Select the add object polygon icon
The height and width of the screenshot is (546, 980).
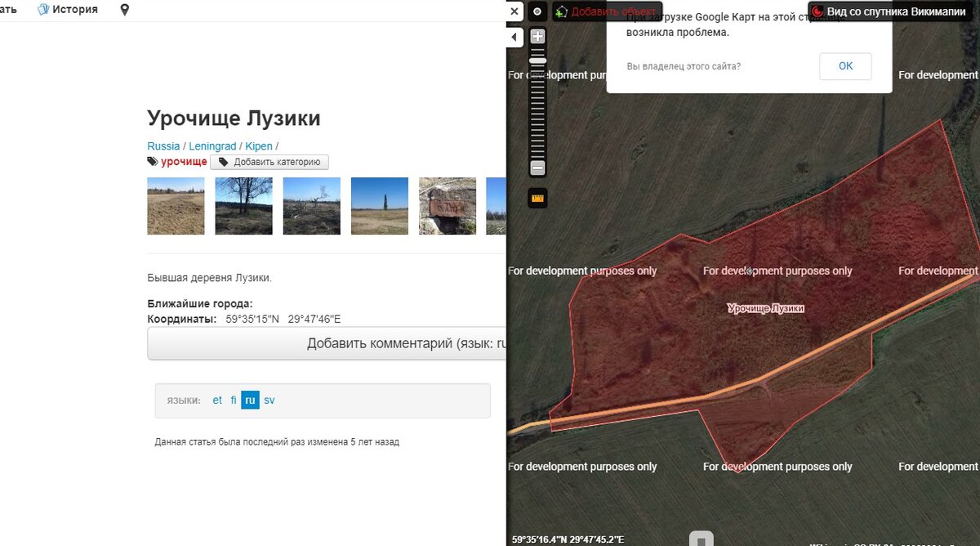click(563, 11)
